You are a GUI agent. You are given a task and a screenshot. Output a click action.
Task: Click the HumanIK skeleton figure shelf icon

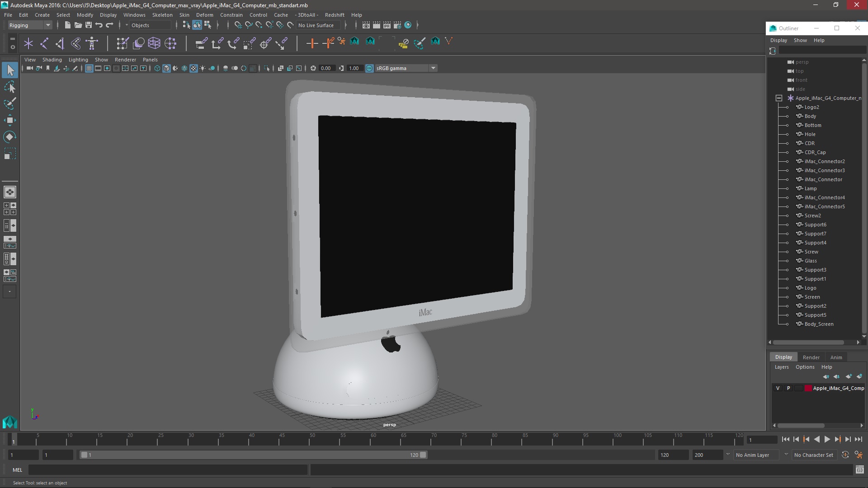[x=92, y=43]
